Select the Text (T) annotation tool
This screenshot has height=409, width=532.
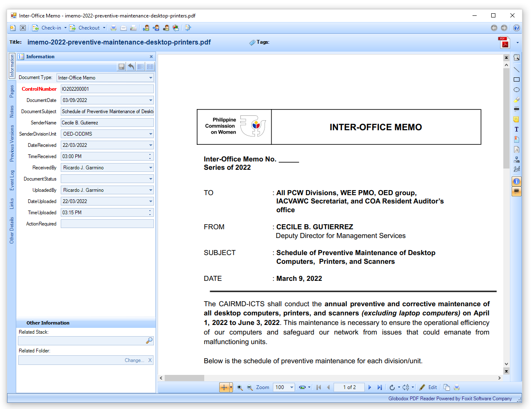point(517,129)
